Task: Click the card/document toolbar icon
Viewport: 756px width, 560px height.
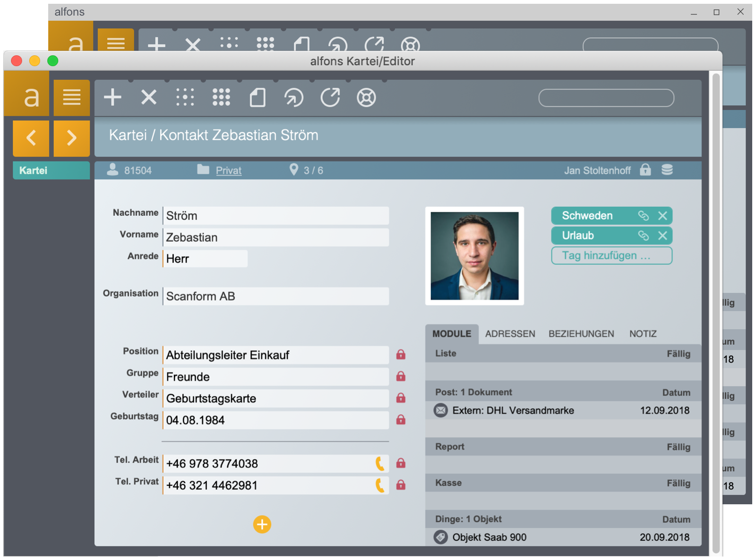Action: 258,98
